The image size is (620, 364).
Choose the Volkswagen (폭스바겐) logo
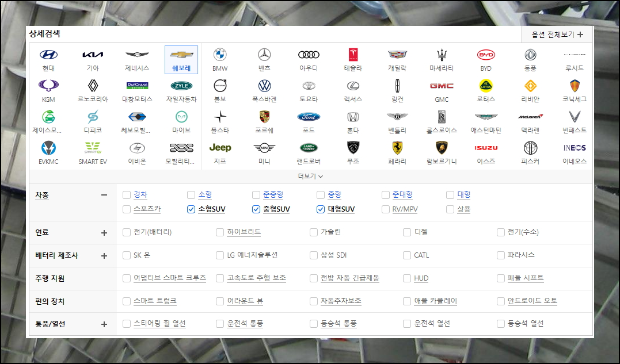265,85
